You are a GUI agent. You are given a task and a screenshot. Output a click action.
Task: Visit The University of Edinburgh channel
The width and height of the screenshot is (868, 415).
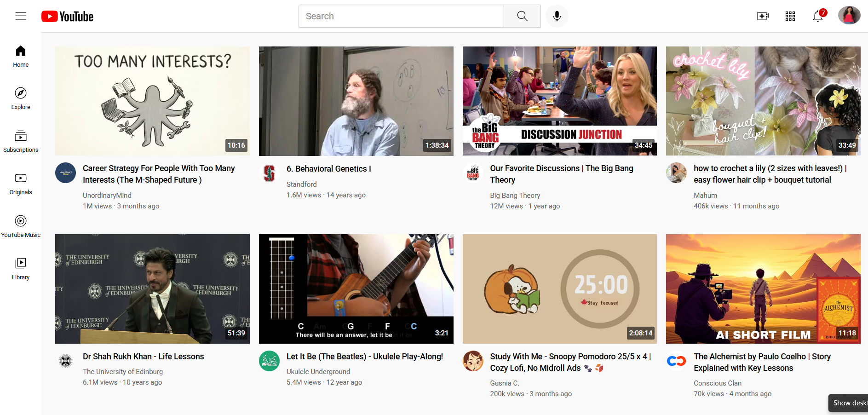[123, 372]
